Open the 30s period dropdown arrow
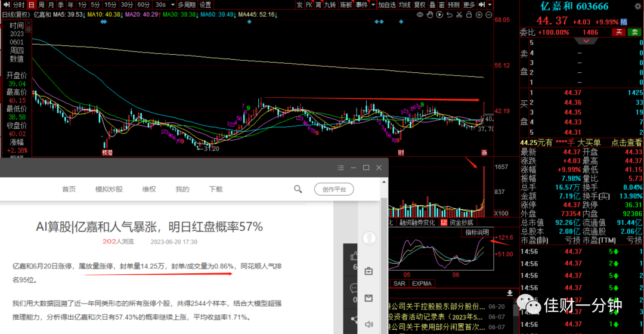This screenshot has width=644, height=334. tap(172, 5)
